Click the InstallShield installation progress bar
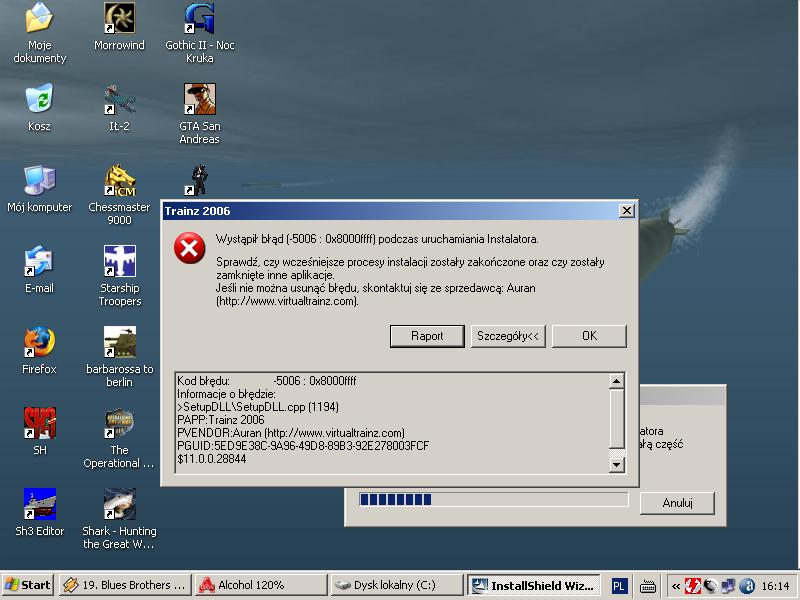 (x=493, y=499)
